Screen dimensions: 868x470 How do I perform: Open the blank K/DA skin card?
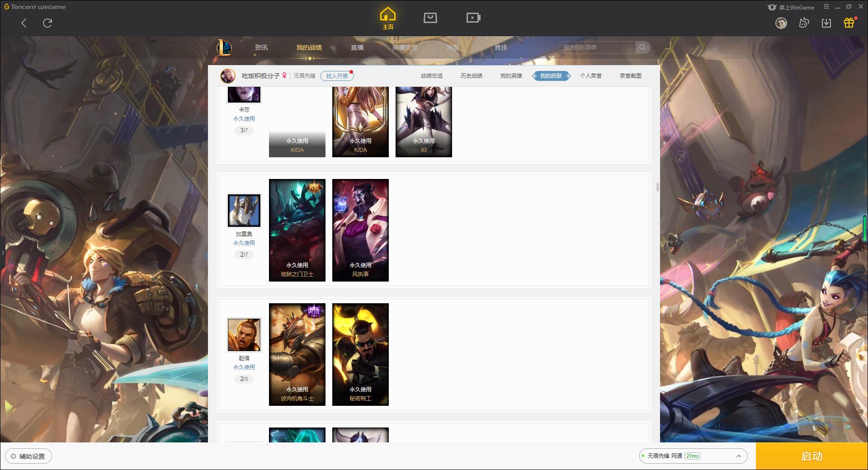[x=297, y=122]
